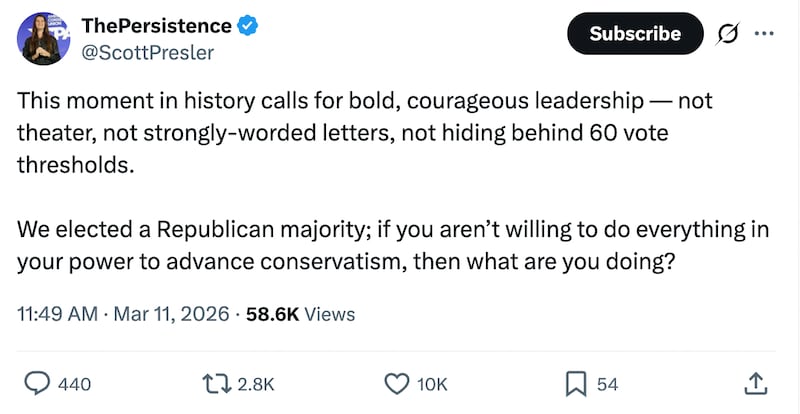Image resolution: width=800 pixels, height=414 pixels.
Task: Open the three-dot more options menu
Action: tap(764, 33)
